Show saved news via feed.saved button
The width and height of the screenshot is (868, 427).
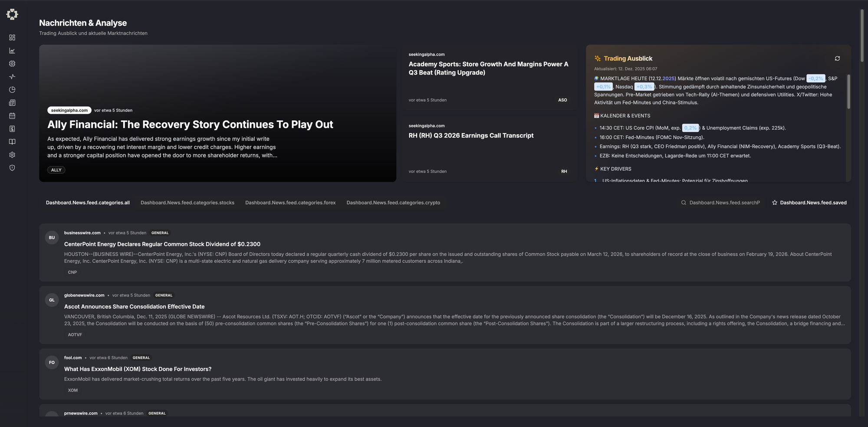click(809, 203)
